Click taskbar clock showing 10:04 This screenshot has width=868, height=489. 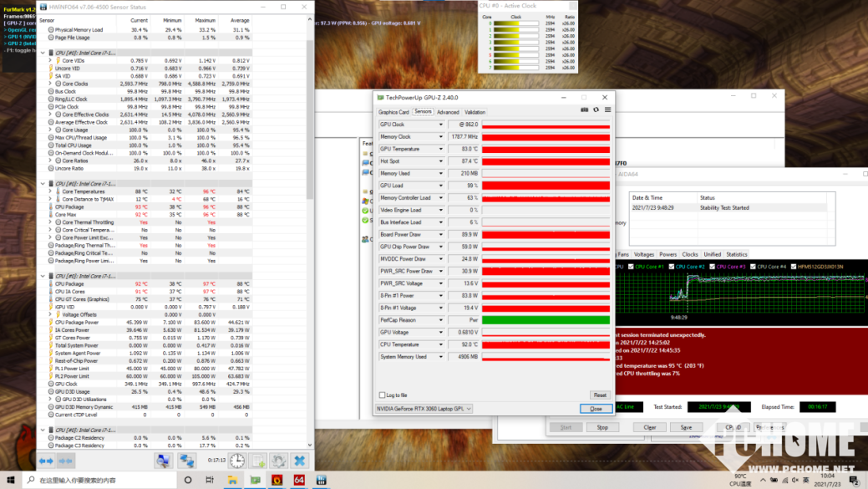pos(827,480)
